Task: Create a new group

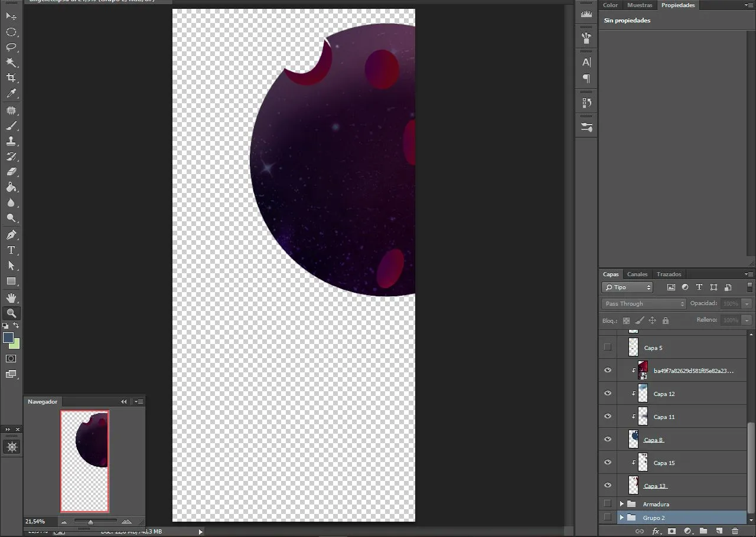Action: [703, 531]
